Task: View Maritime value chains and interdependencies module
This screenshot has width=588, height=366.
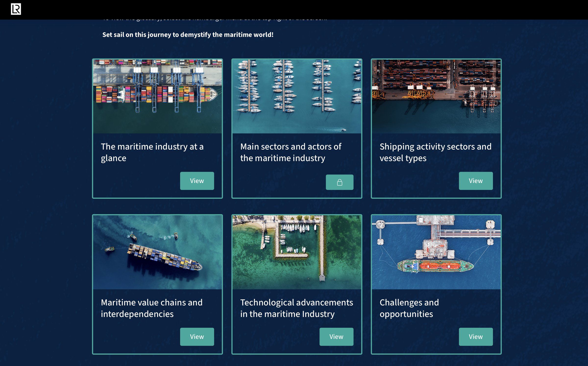Action: click(x=197, y=337)
